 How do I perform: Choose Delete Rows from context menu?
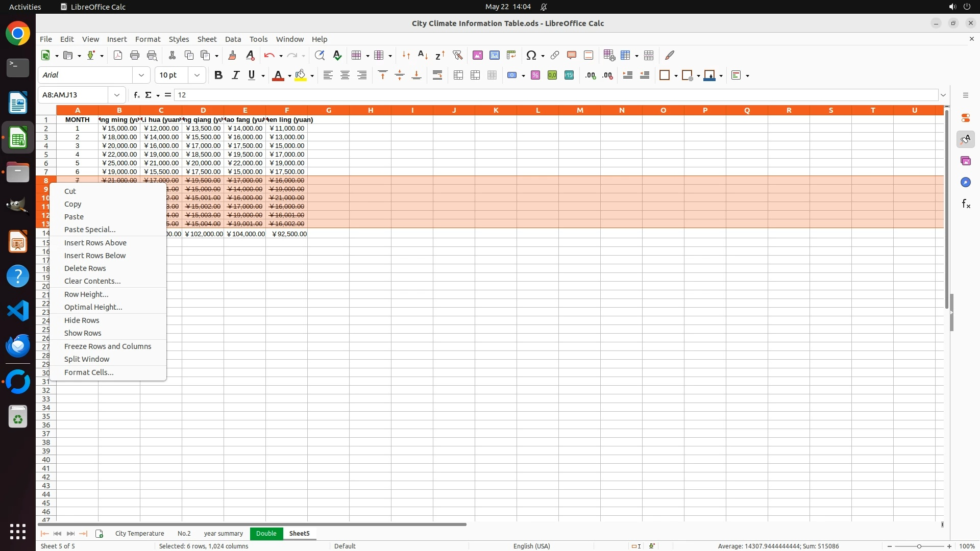(x=85, y=268)
